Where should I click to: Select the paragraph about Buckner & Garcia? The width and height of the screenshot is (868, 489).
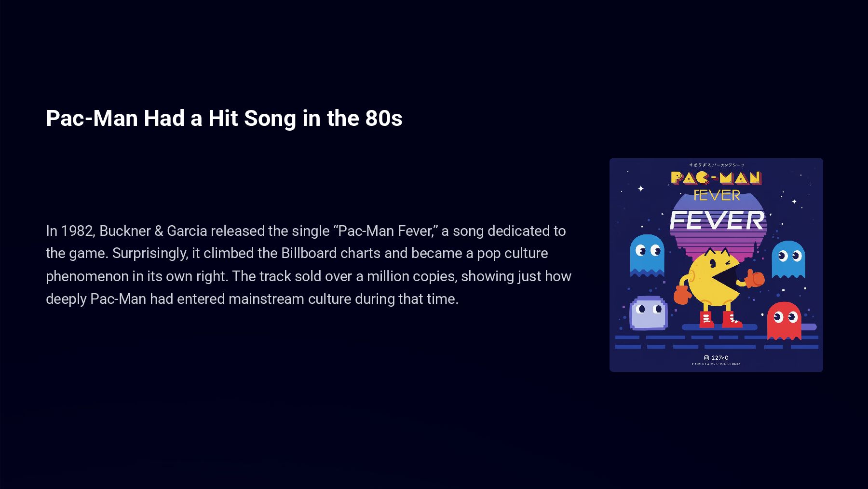[309, 265]
